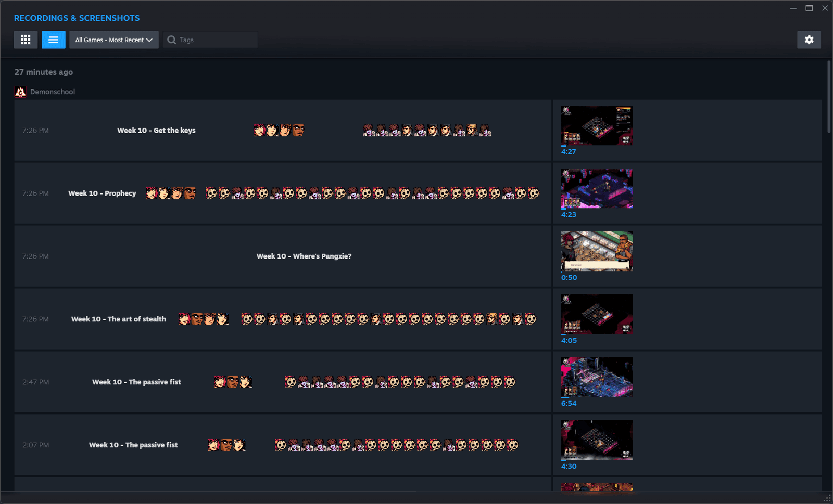Switch to list view layout
Image resolution: width=833 pixels, height=504 pixels.
[x=53, y=40]
